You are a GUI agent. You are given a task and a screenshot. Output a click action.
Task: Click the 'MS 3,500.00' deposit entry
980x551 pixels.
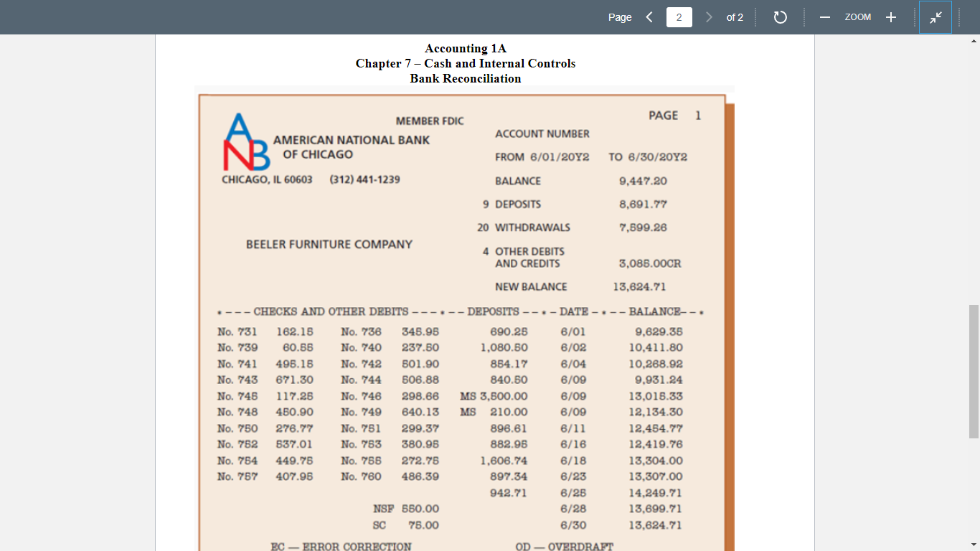click(494, 397)
